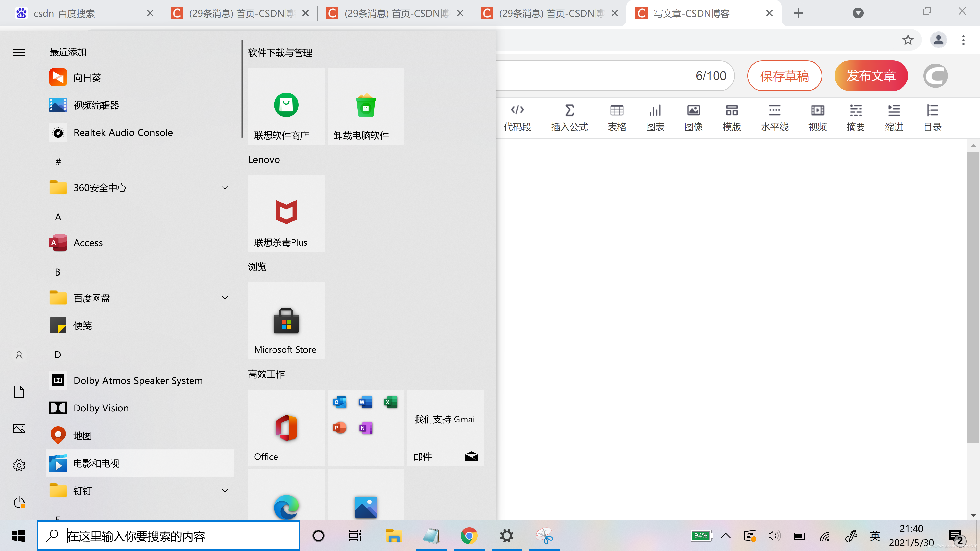Open Chrome tab search dropdown arrow

click(858, 13)
